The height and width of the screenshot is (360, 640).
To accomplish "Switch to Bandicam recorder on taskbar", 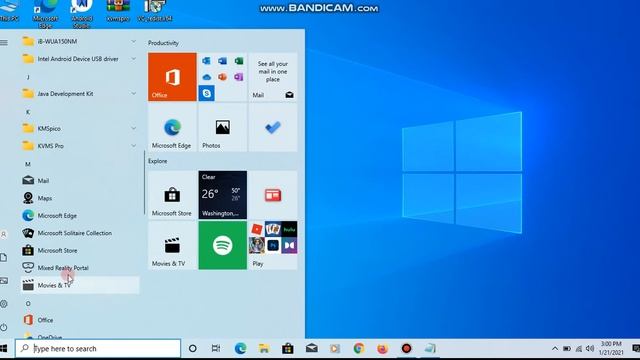I will (x=406, y=348).
